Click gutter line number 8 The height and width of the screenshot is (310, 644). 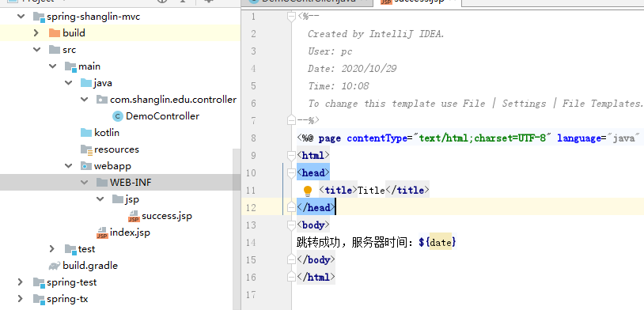(253, 138)
